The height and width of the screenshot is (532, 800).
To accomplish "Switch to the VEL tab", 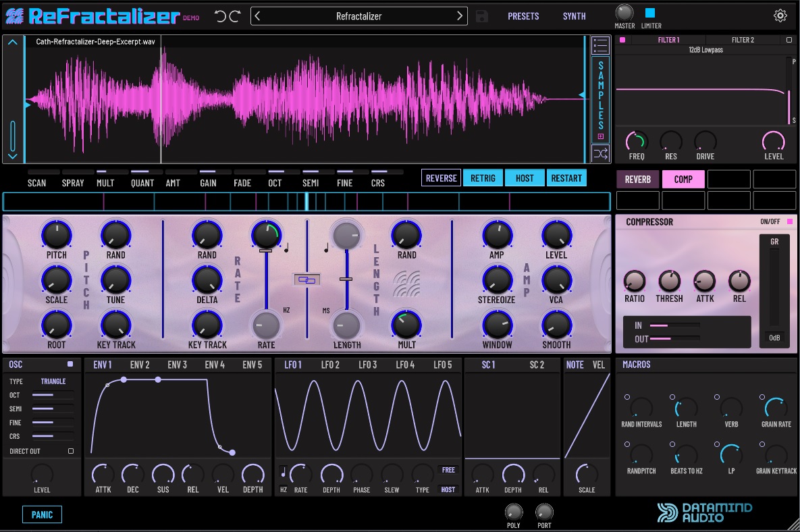I will [x=598, y=365].
